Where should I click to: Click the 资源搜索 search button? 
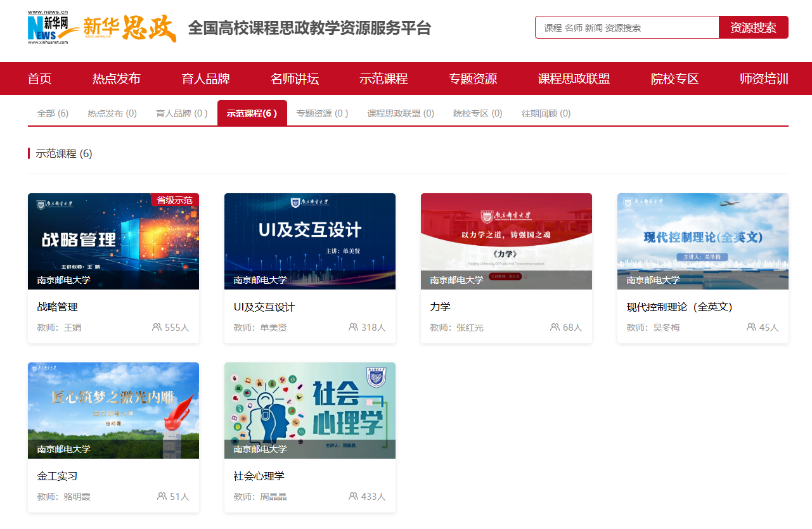[753, 27]
